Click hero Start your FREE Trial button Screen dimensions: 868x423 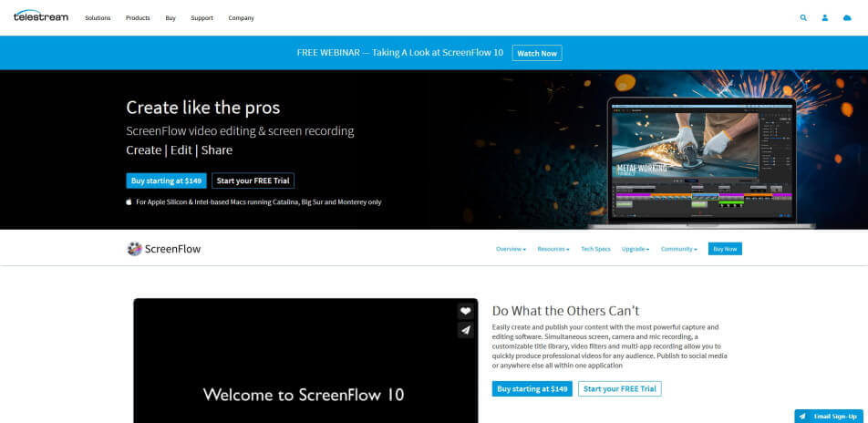[x=253, y=181]
